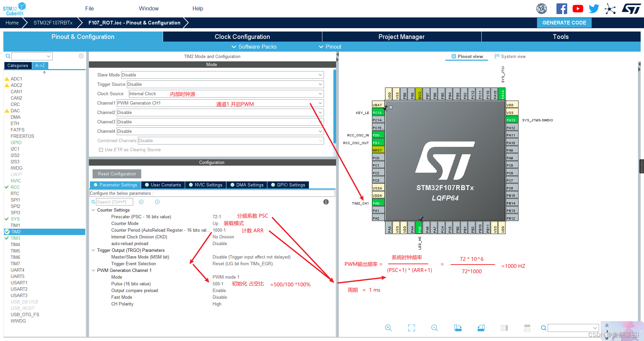This screenshot has height=341, width=644.
Task: Open the Channel2 dropdown
Action: (220, 112)
